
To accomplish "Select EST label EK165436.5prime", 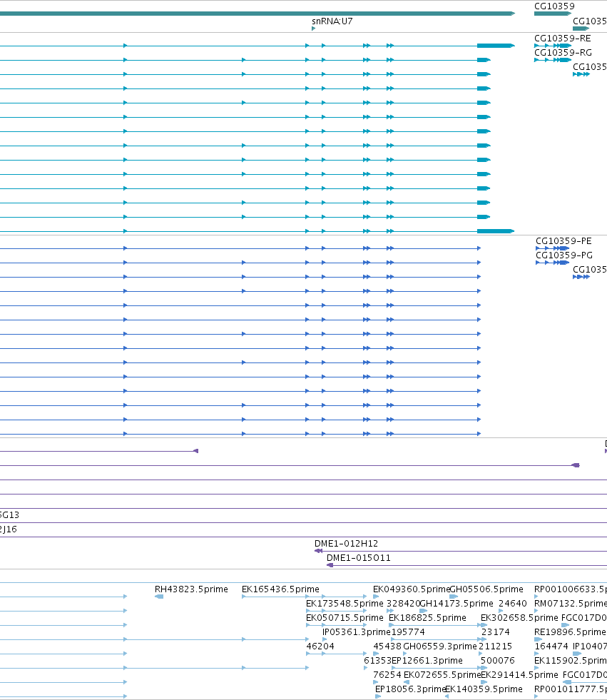I will pos(280,589).
